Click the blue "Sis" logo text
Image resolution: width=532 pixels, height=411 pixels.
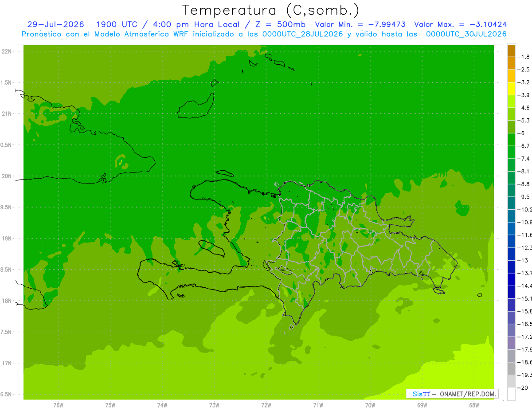(x=417, y=394)
